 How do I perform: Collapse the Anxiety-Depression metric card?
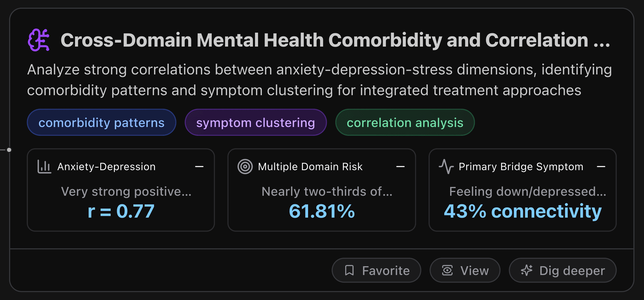pyautogui.click(x=200, y=166)
